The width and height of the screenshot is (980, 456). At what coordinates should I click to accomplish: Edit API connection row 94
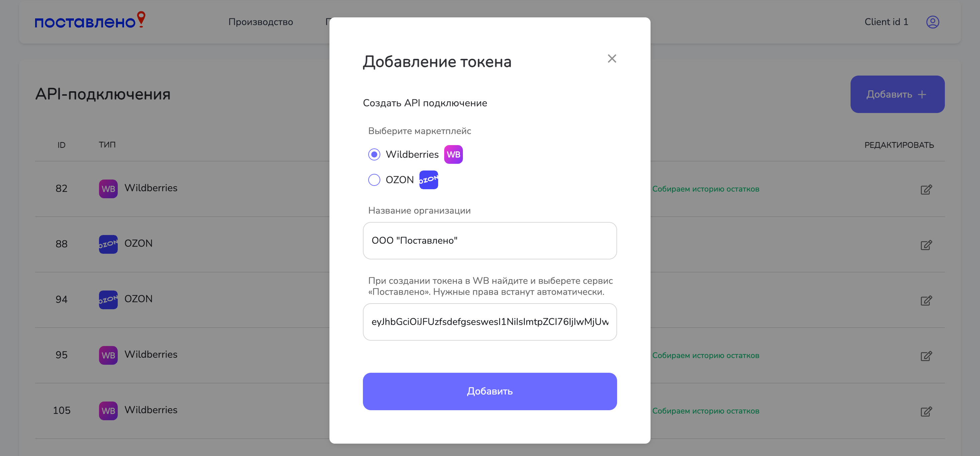926,300
